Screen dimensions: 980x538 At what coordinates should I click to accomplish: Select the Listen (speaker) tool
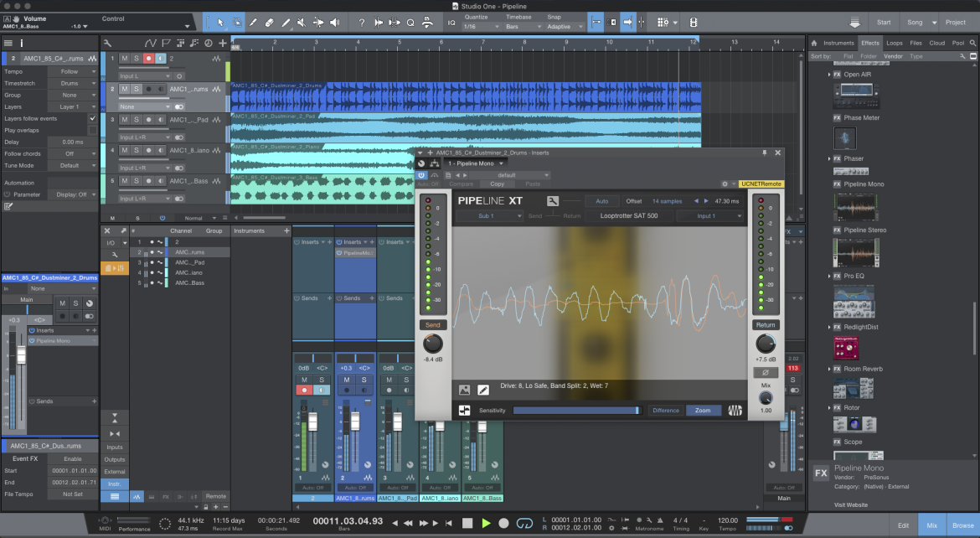click(x=334, y=23)
